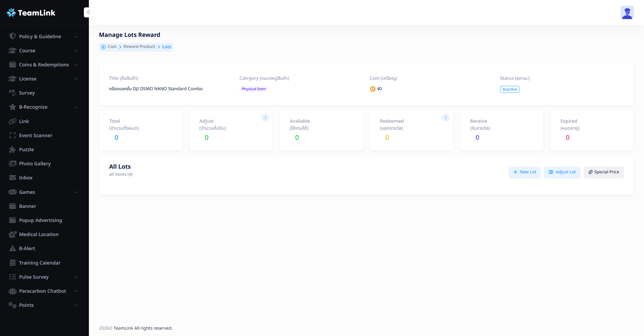
Task: Create a New Lot
Action: [x=525, y=172]
